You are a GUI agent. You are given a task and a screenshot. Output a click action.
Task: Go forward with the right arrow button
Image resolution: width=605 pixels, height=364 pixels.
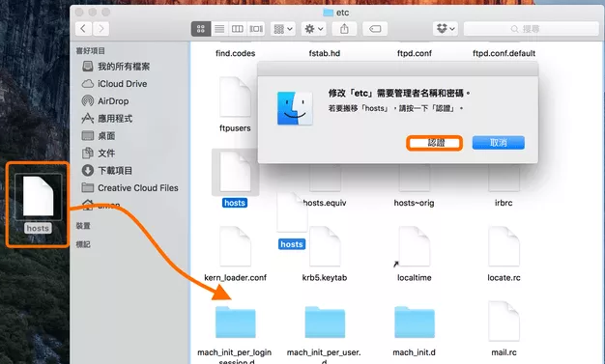click(101, 29)
